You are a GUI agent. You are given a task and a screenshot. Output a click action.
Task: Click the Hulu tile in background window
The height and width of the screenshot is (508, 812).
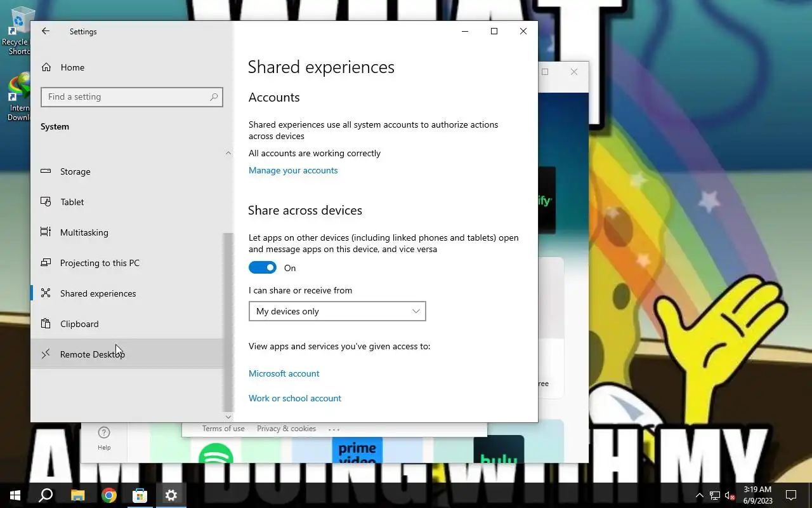pos(499,450)
